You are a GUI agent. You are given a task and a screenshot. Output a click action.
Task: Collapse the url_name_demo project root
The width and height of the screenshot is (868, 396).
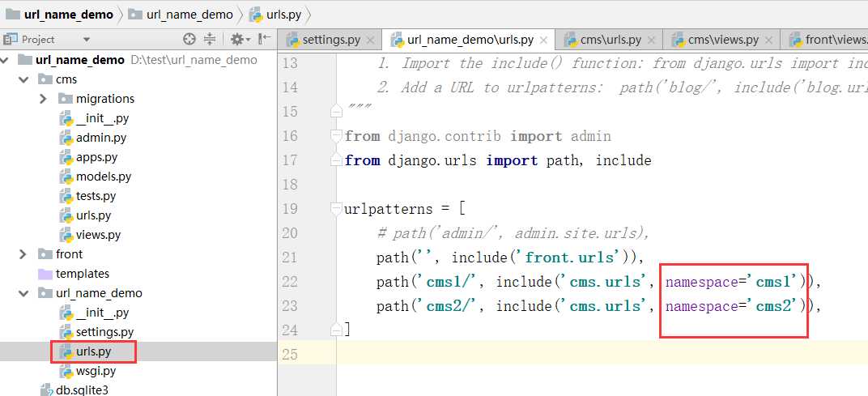pyautogui.click(x=5, y=60)
